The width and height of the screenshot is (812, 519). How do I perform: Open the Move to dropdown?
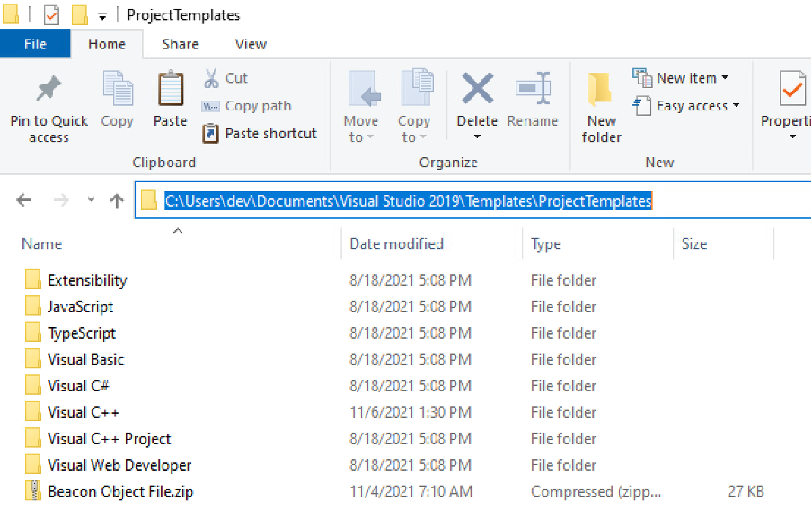pos(361,103)
